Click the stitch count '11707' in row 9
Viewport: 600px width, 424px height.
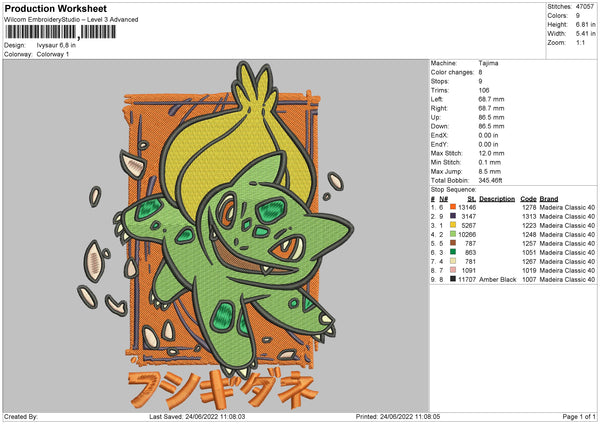467,280
